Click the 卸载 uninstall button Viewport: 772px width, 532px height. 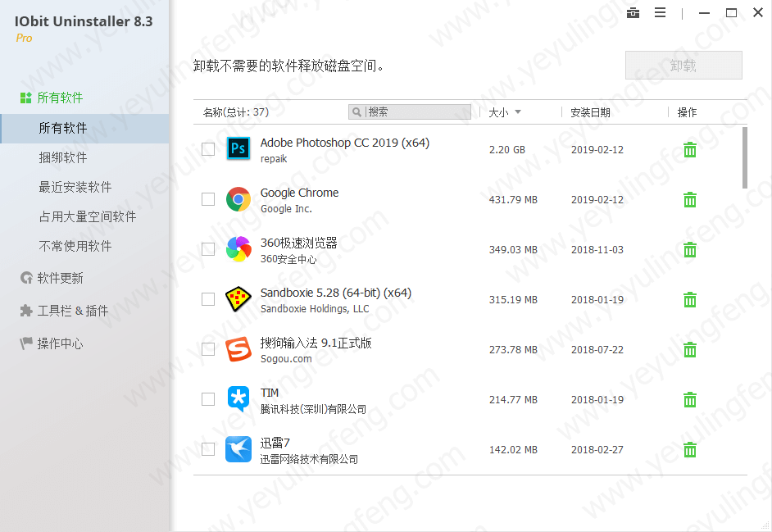tap(683, 65)
